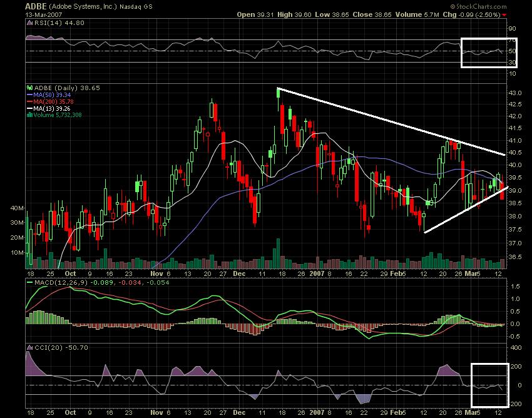532x418 pixels.
Task: Click the 30M volume axis label
Action: point(17,223)
